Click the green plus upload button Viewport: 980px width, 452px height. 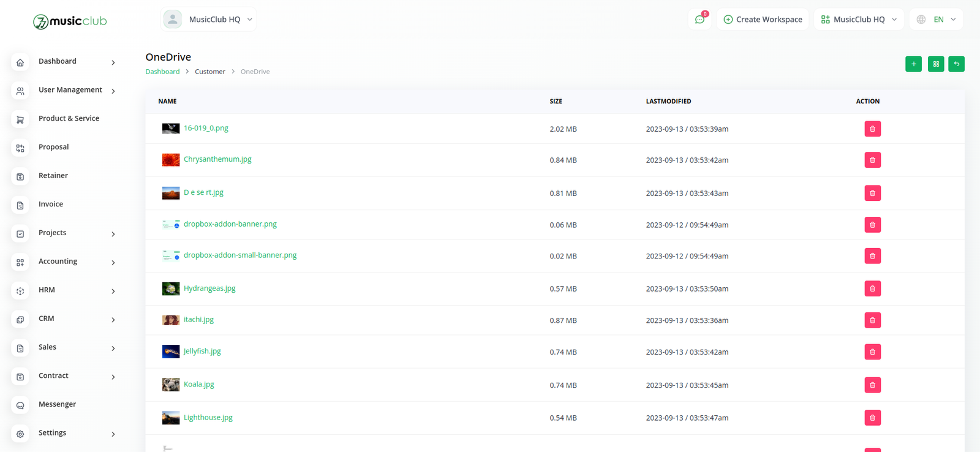[913, 64]
